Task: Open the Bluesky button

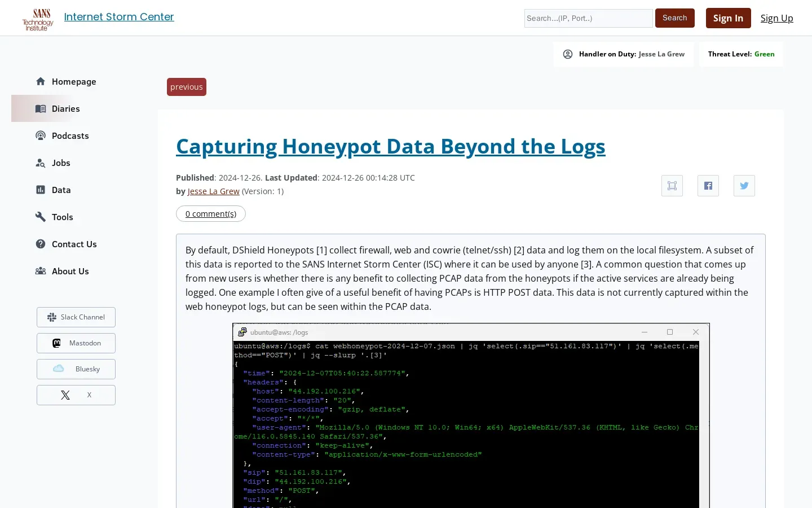Action: pyautogui.click(x=76, y=369)
